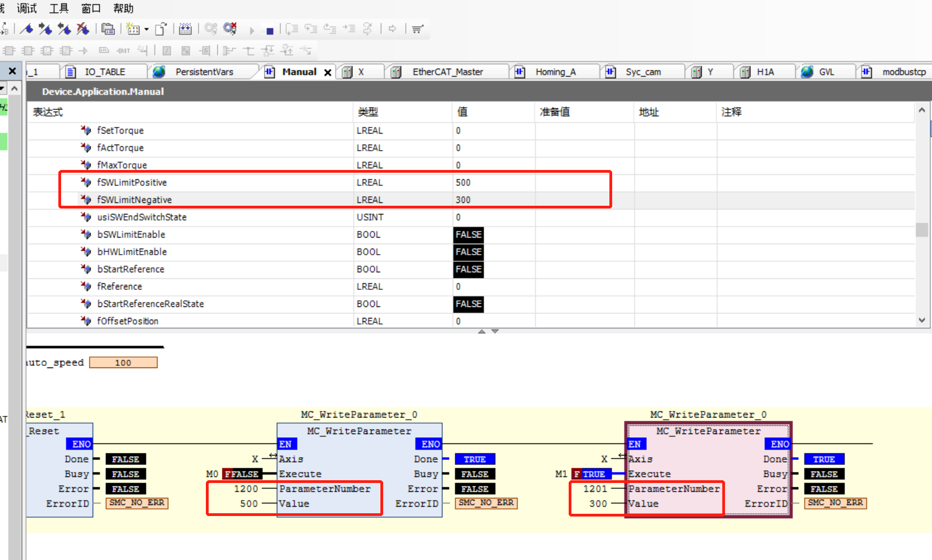Screen dimensions: 932x560
Task: Click the Step Out debug icon
Action: 330,29
